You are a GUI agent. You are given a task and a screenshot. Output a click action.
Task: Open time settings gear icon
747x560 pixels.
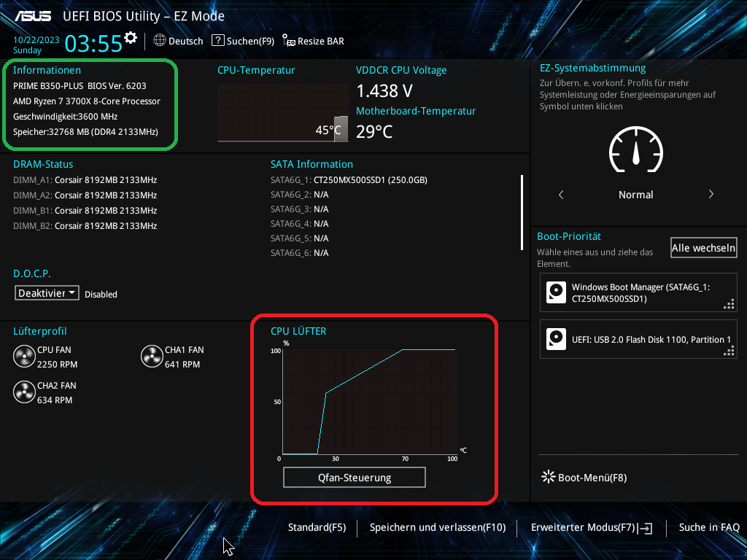click(x=131, y=38)
